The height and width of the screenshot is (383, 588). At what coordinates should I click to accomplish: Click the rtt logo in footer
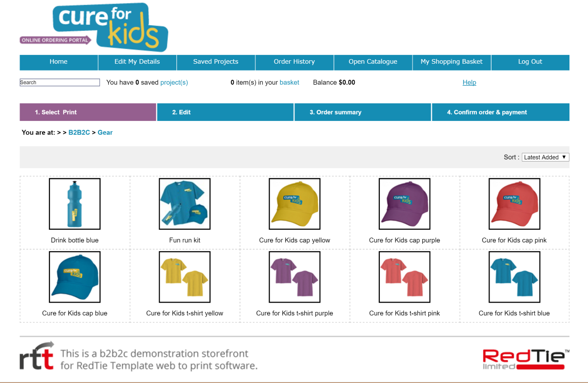pyautogui.click(x=37, y=356)
